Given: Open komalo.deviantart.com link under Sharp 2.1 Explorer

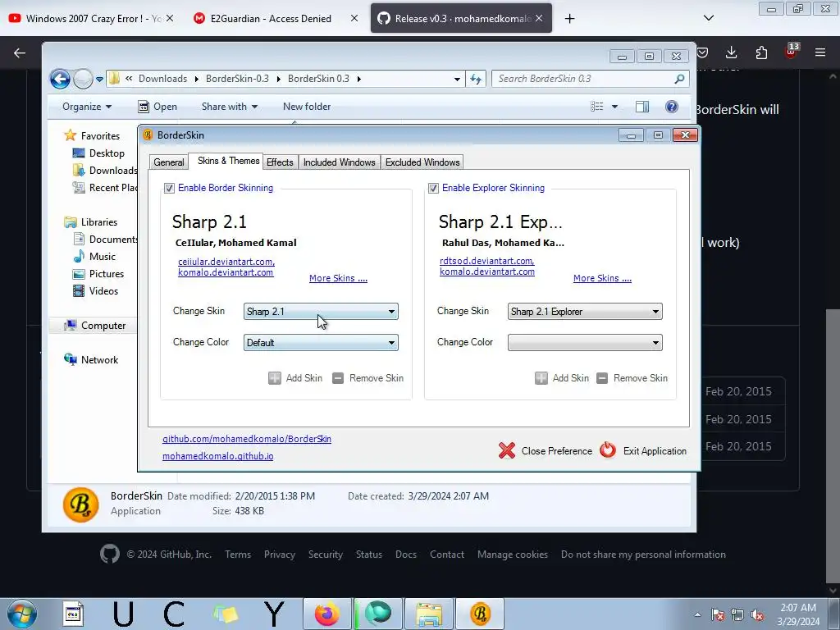Looking at the screenshot, I should [487, 272].
